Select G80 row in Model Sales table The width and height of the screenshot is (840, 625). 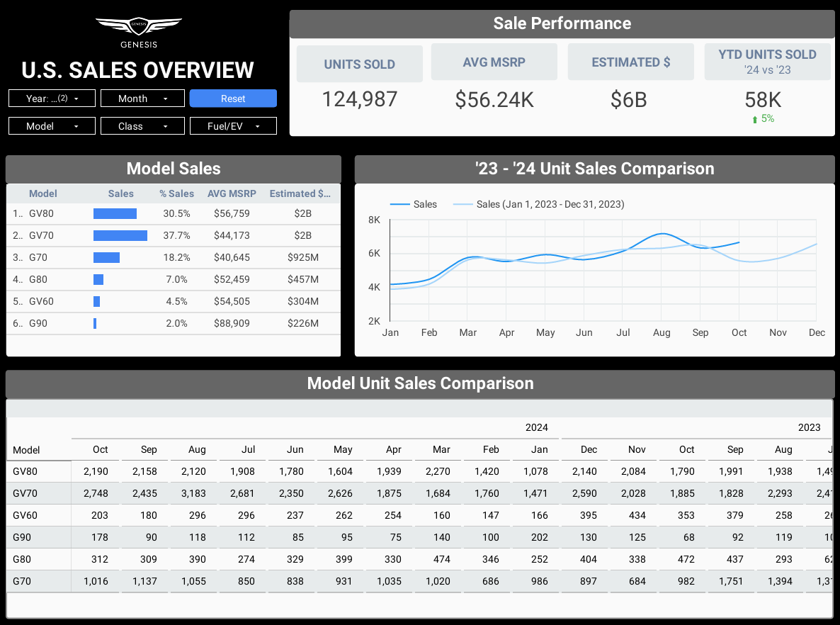pyautogui.click(x=174, y=279)
